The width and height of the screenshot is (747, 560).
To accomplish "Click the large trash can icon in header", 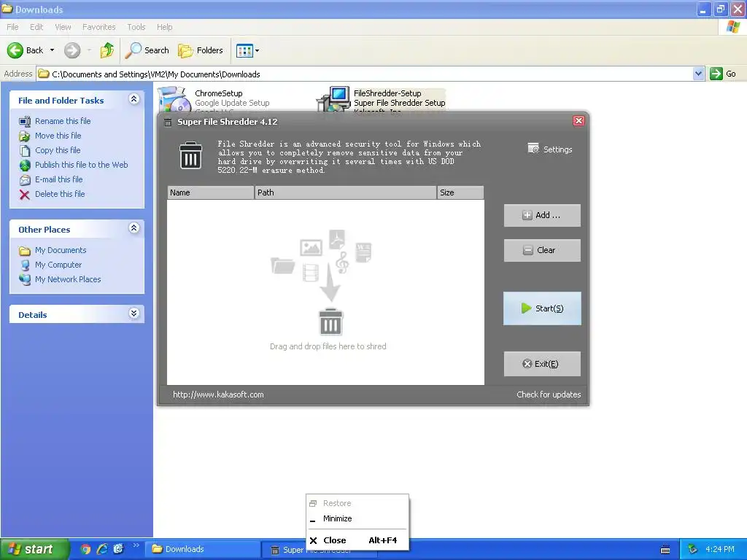I will pos(190,155).
